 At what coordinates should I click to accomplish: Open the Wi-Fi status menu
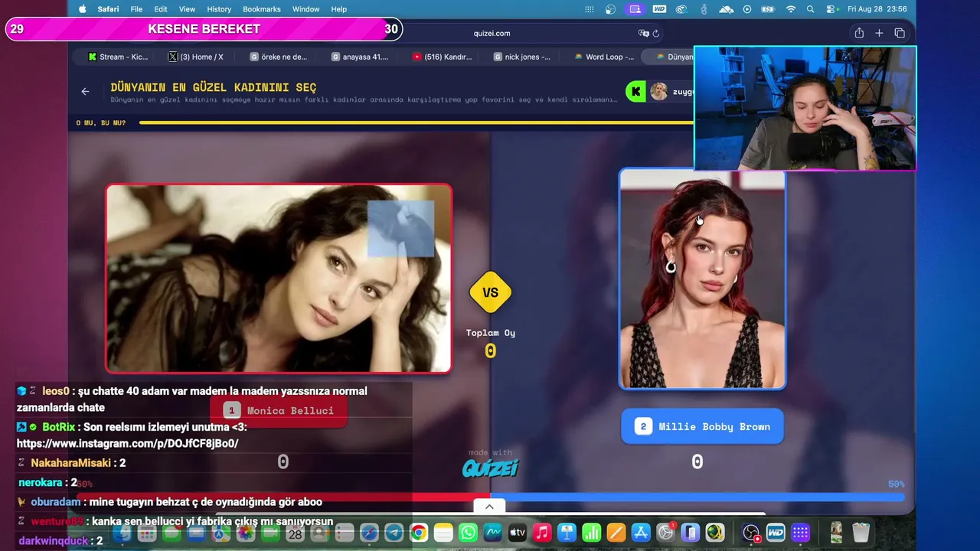tap(791, 9)
